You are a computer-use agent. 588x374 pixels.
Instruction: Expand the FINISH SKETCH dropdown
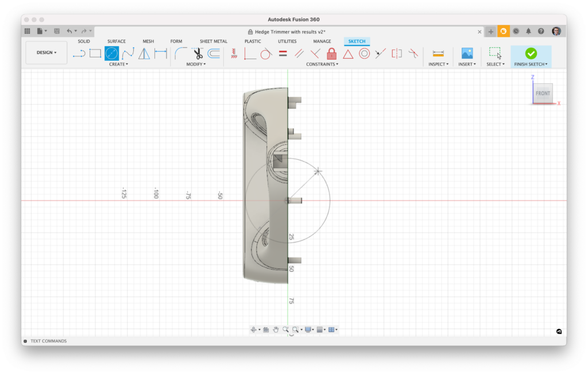[531, 64]
